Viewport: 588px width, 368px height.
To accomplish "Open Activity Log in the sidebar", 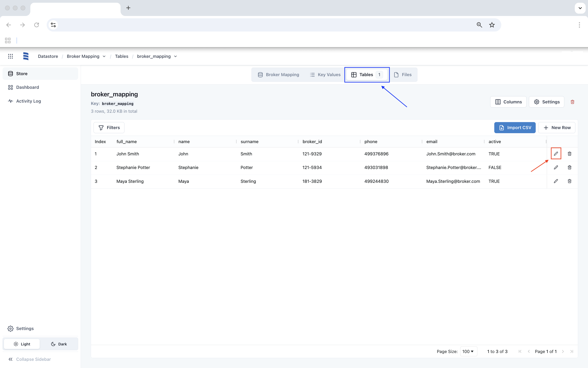I will pos(40,101).
